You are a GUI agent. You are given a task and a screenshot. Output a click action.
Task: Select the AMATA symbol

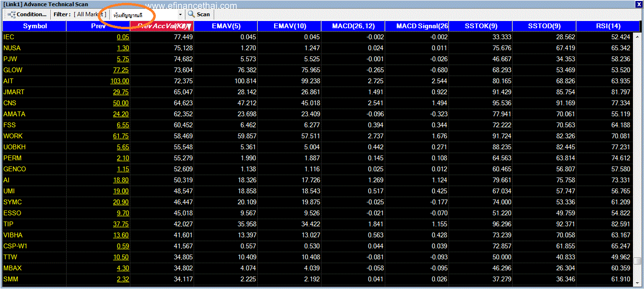[14, 114]
